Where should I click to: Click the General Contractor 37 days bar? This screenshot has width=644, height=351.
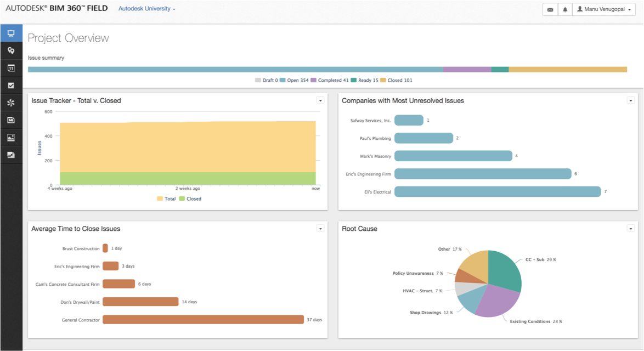pos(204,319)
